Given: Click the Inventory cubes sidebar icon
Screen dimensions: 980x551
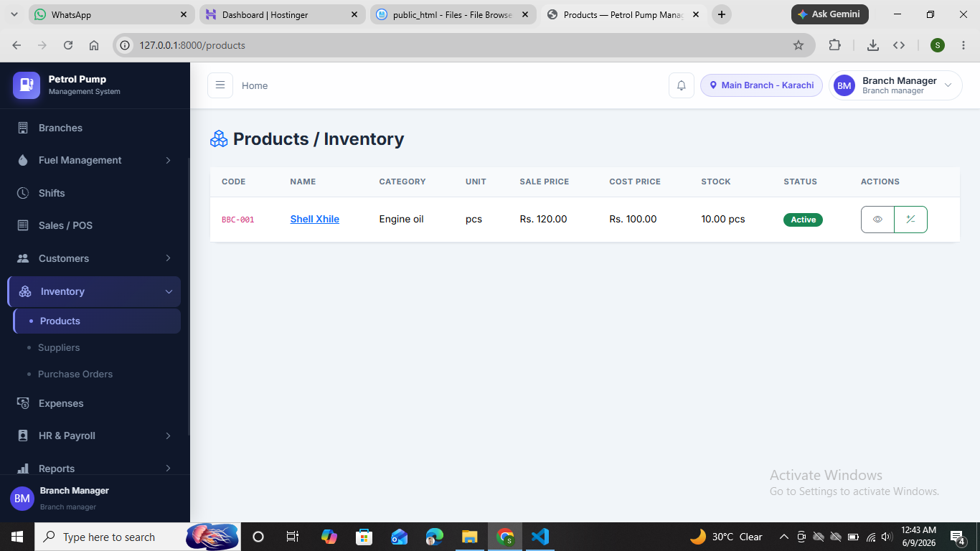Looking at the screenshot, I should (25, 291).
